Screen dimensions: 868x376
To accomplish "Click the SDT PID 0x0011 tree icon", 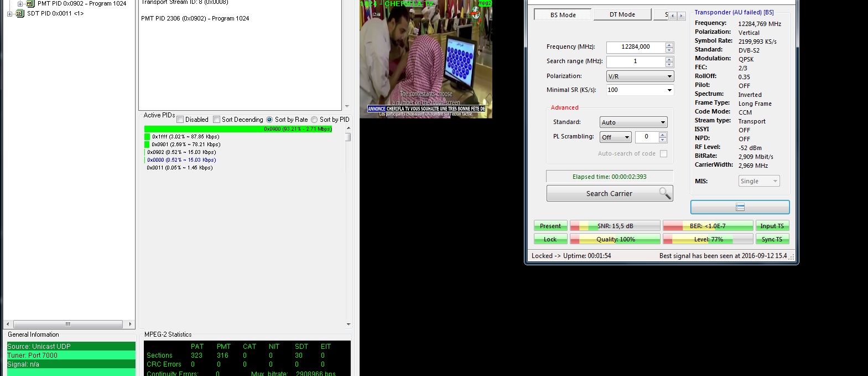I will [20, 13].
